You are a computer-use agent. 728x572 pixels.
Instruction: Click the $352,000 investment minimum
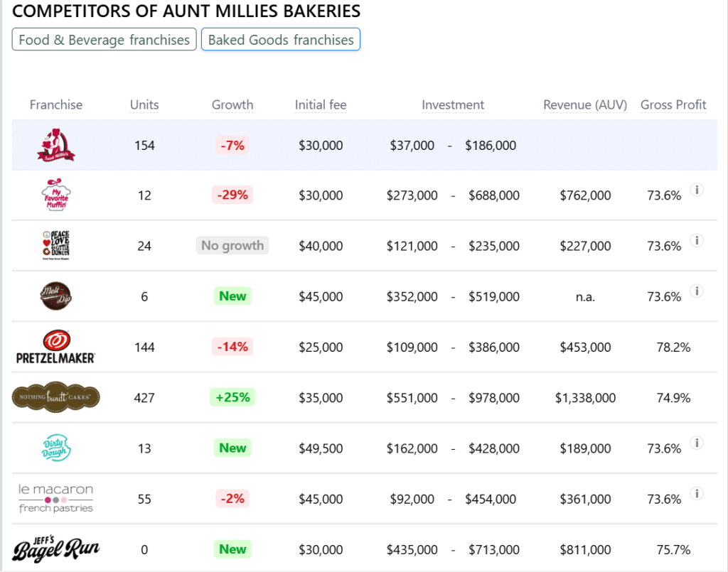point(412,297)
